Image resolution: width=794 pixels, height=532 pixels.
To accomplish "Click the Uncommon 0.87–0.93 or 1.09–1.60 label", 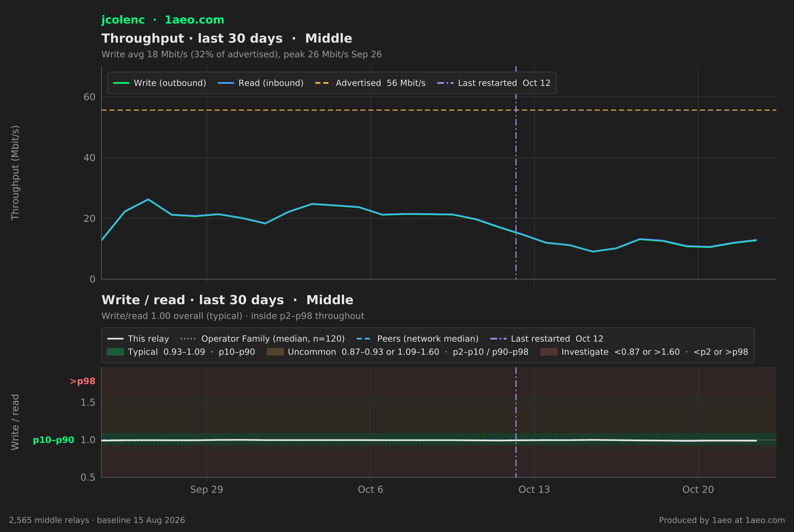I will point(408,352).
